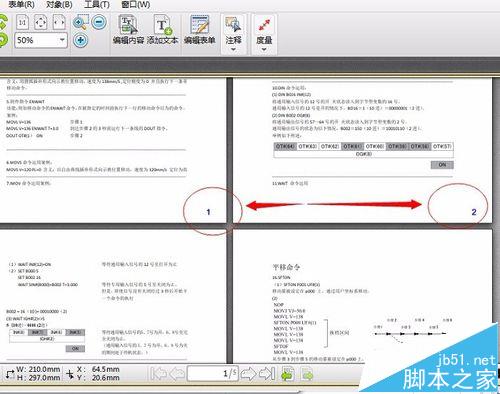Click the page containing the 平移命令 heading

[362, 297]
